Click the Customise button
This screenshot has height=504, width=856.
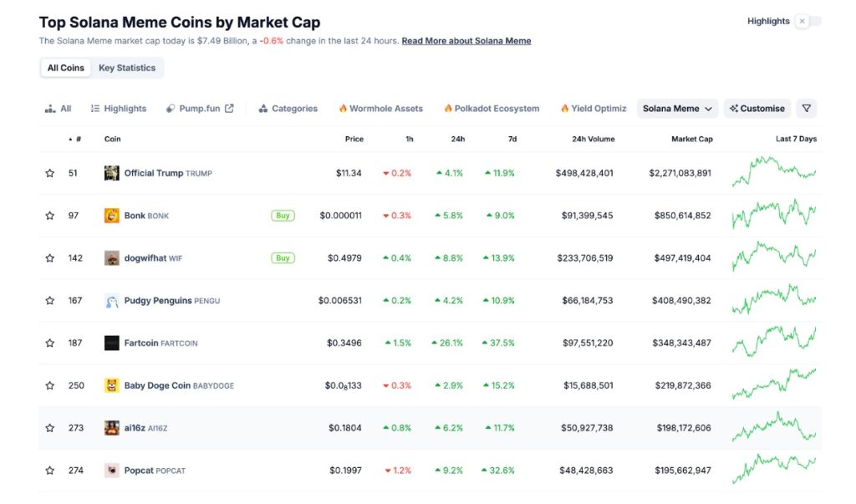point(757,108)
